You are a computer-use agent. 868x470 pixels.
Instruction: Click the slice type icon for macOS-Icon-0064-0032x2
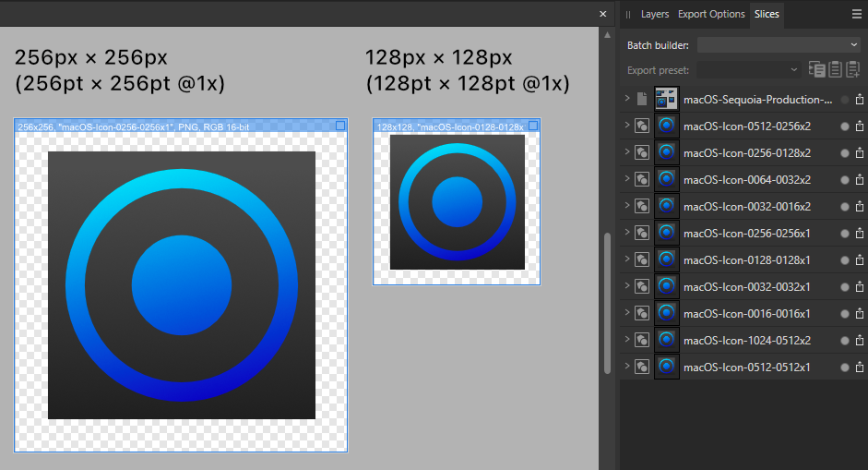coord(642,179)
